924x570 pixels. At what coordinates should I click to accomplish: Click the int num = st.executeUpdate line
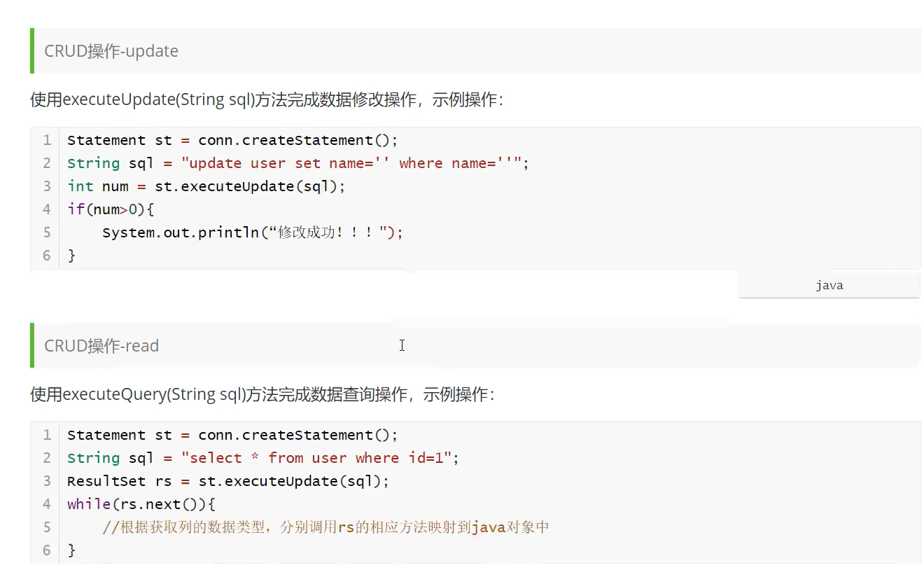coord(206,186)
